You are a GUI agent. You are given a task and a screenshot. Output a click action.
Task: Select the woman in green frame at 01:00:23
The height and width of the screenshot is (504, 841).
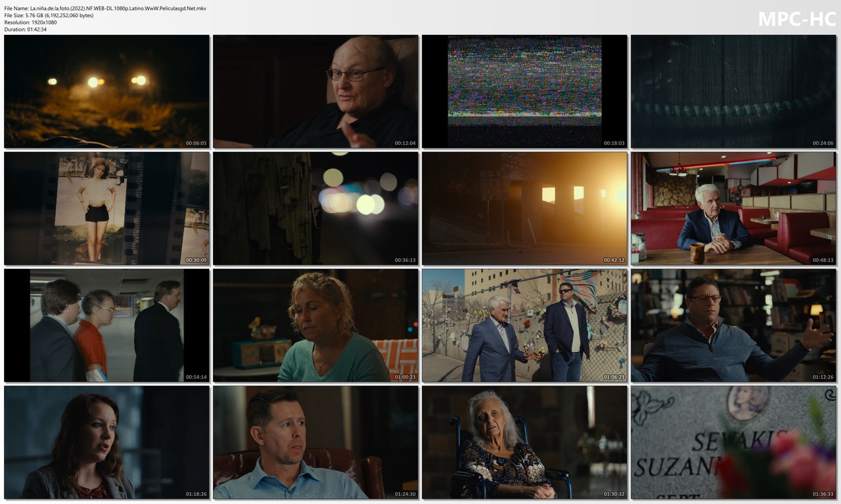click(x=315, y=325)
